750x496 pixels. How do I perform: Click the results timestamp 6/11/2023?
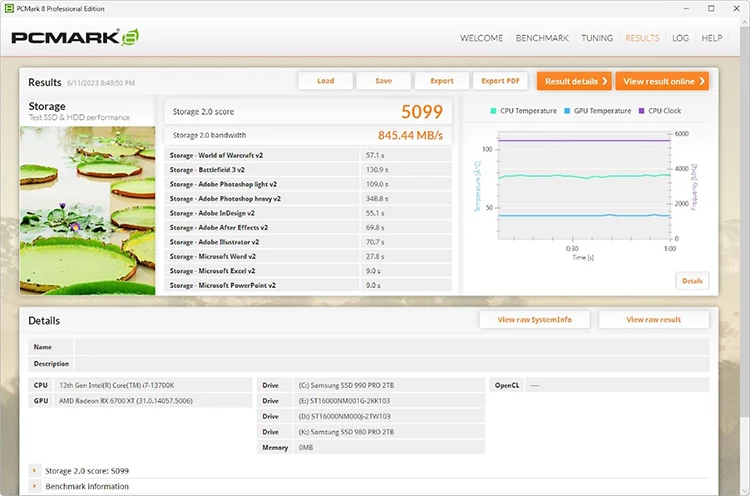click(101, 83)
